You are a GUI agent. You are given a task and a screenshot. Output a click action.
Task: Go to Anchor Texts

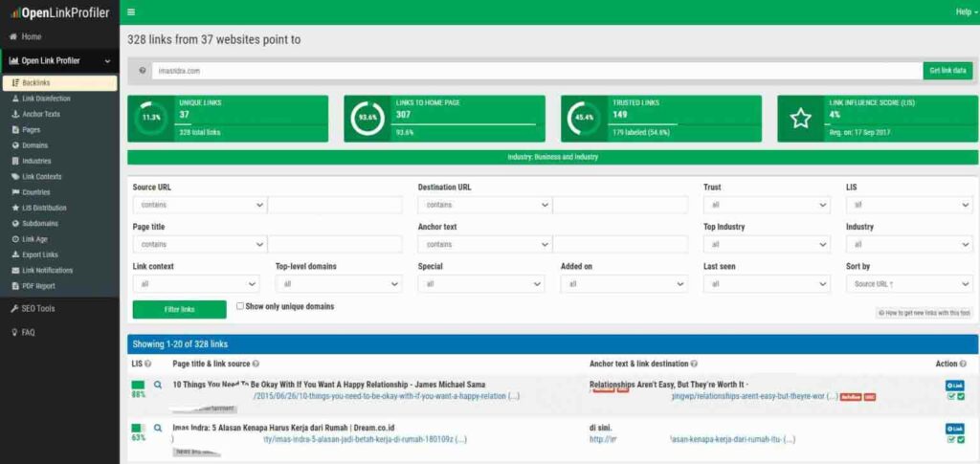coord(41,114)
